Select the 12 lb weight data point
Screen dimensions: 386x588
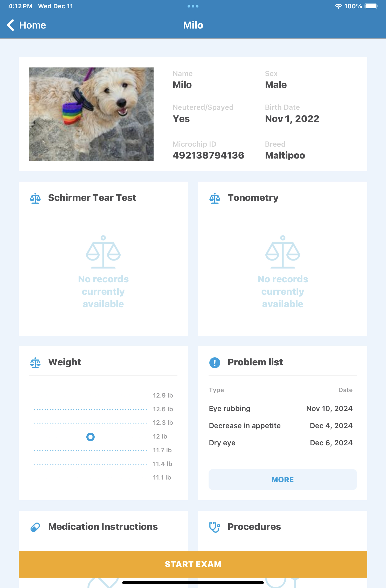[91, 437]
